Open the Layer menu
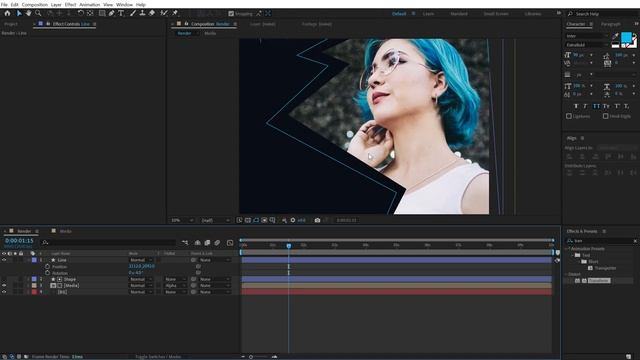This screenshot has height=360, width=640. 56,4
